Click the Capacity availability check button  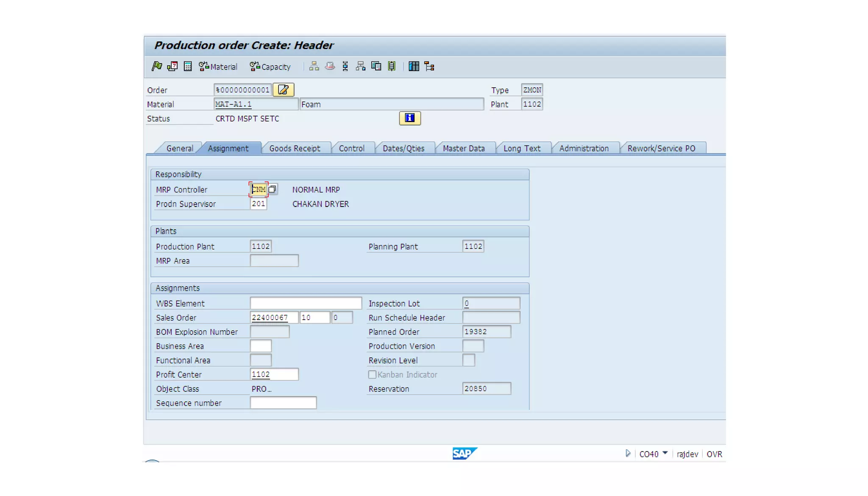tap(270, 67)
